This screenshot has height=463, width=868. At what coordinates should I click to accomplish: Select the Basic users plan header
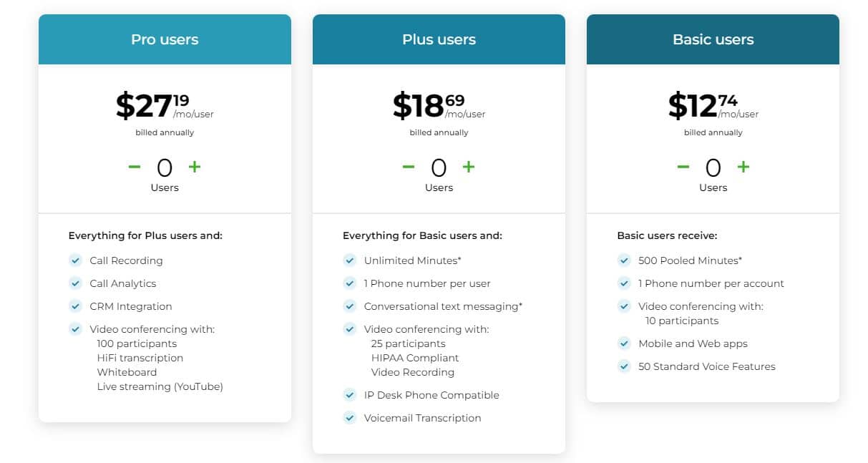(713, 39)
